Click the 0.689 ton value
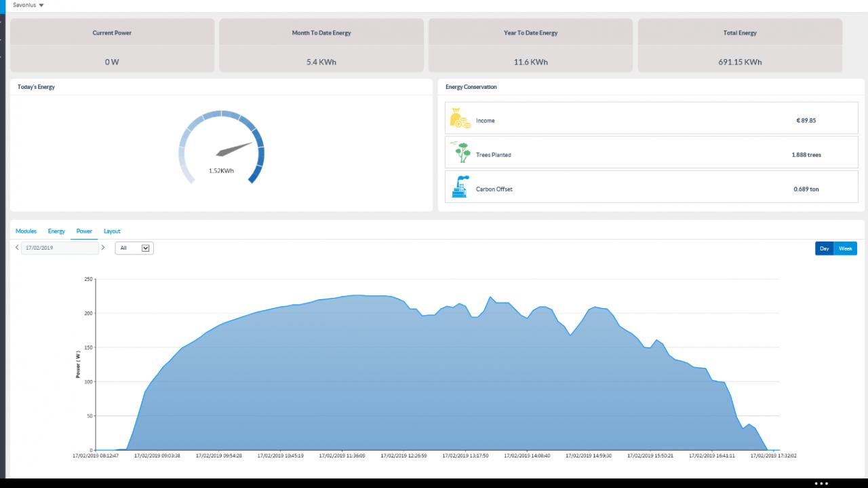This screenshot has width=868, height=488. tap(806, 189)
